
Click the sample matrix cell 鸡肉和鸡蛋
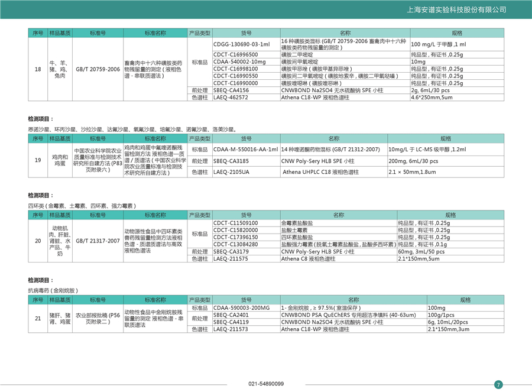60,160
